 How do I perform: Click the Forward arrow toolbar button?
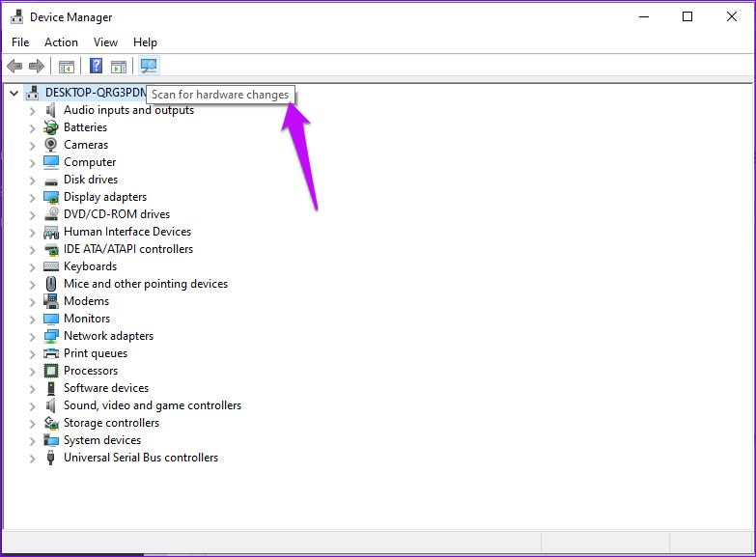(x=37, y=66)
